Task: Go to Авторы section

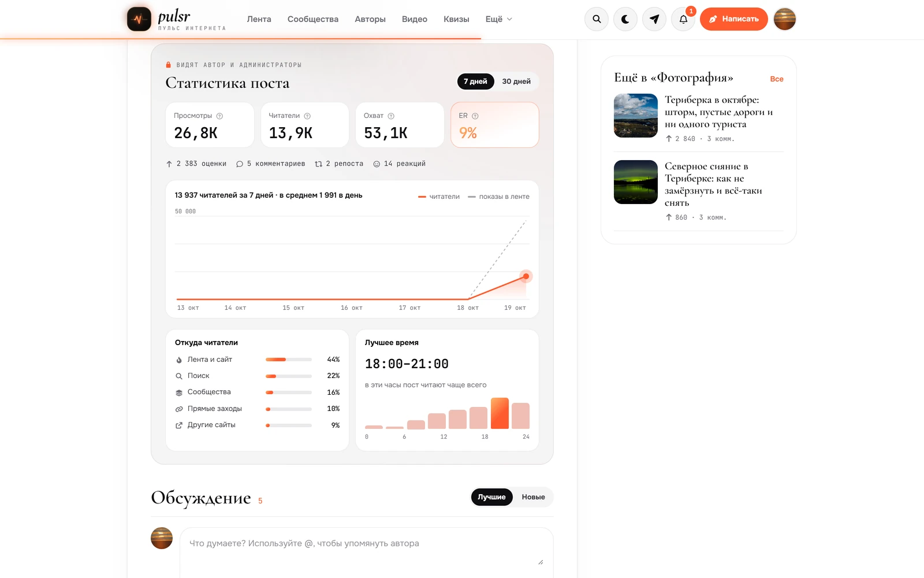Action: pos(370,19)
